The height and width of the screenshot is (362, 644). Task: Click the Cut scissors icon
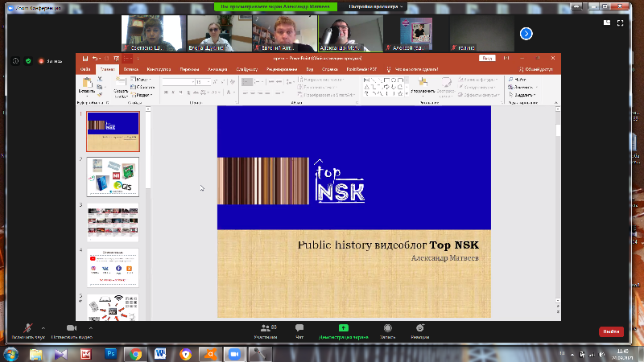100,79
